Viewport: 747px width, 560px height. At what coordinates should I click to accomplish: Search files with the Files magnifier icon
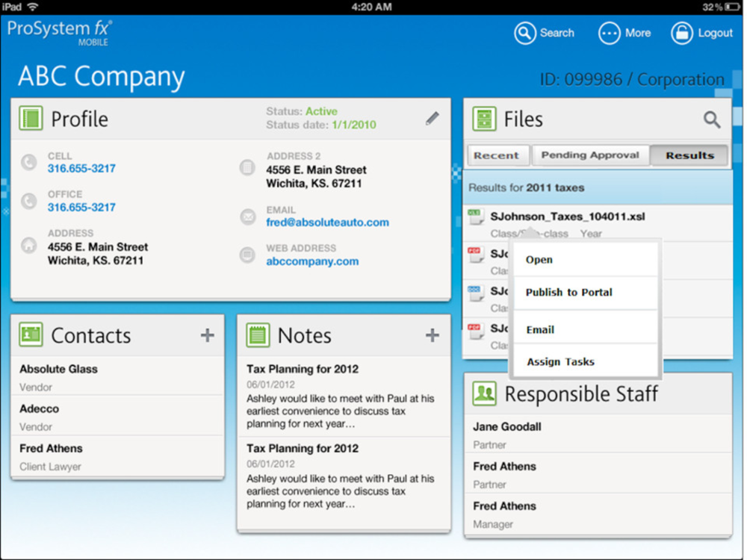712,119
